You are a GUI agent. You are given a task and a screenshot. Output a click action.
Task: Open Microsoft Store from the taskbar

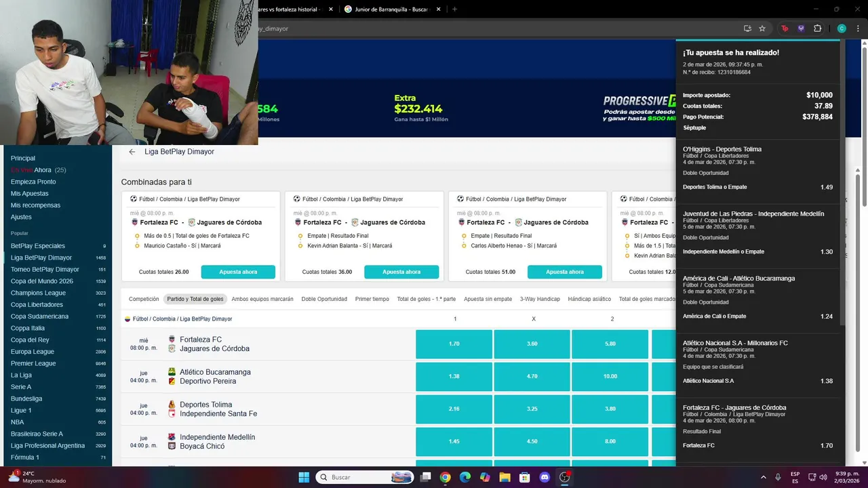[x=525, y=477]
